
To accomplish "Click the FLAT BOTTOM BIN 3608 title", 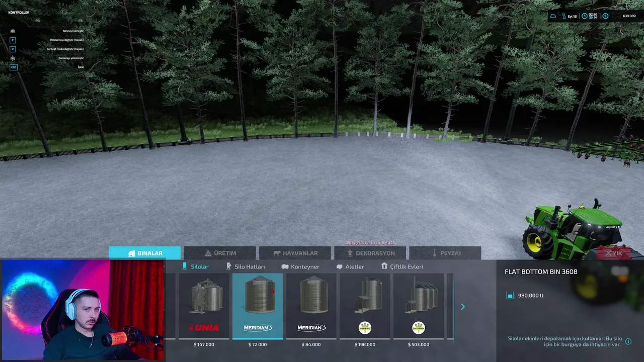I will pyautogui.click(x=541, y=271).
